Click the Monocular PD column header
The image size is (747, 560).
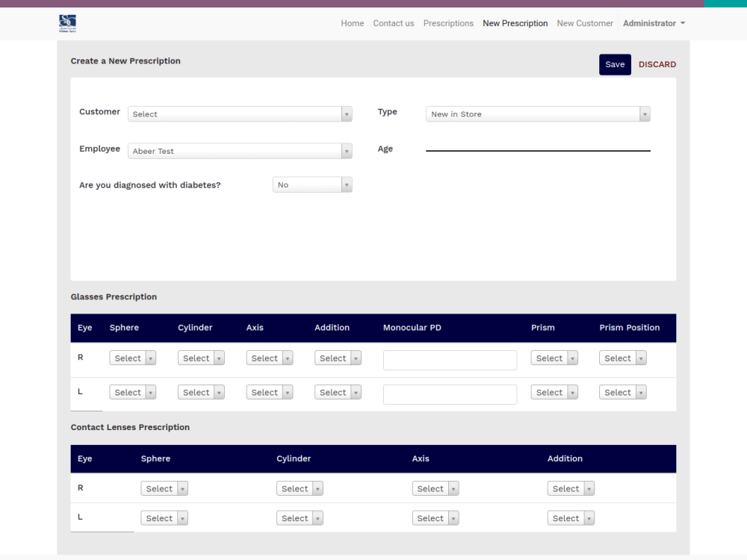412,328
